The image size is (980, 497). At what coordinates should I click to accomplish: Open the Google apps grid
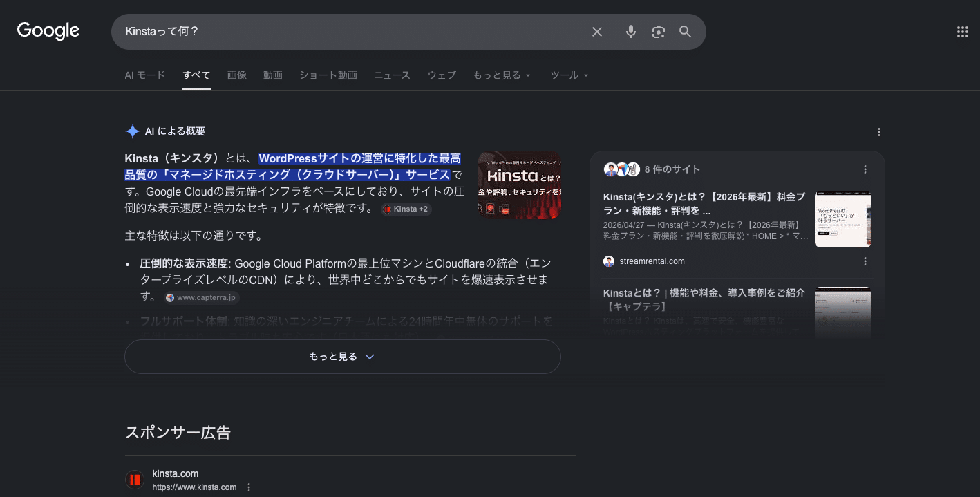962,32
